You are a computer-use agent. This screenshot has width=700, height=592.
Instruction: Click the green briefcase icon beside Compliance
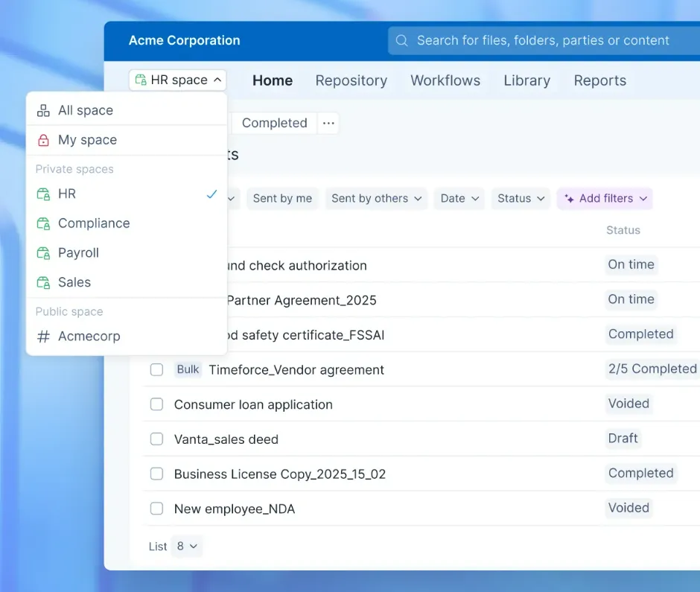point(44,223)
